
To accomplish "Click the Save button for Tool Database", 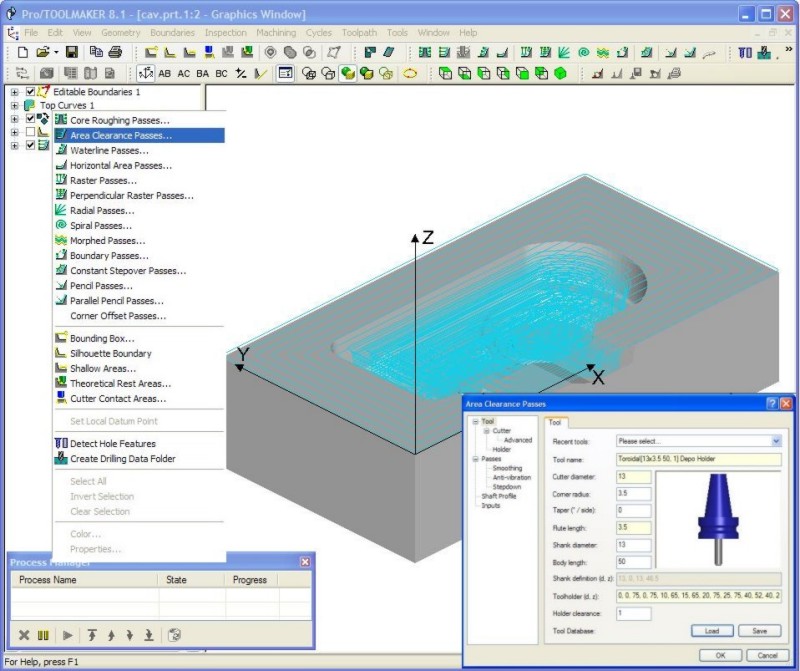I will (760, 631).
